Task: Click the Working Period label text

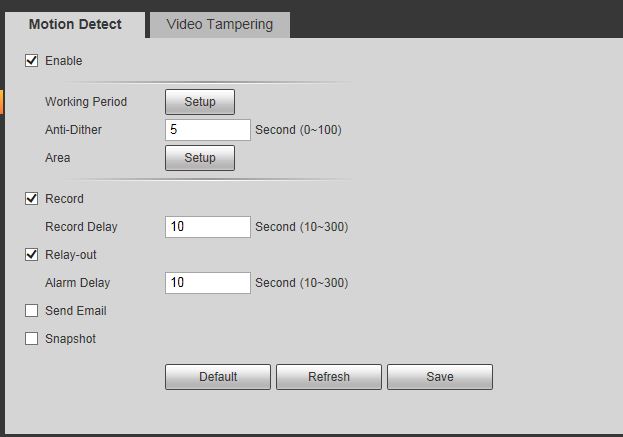Action: (x=86, y=102)
